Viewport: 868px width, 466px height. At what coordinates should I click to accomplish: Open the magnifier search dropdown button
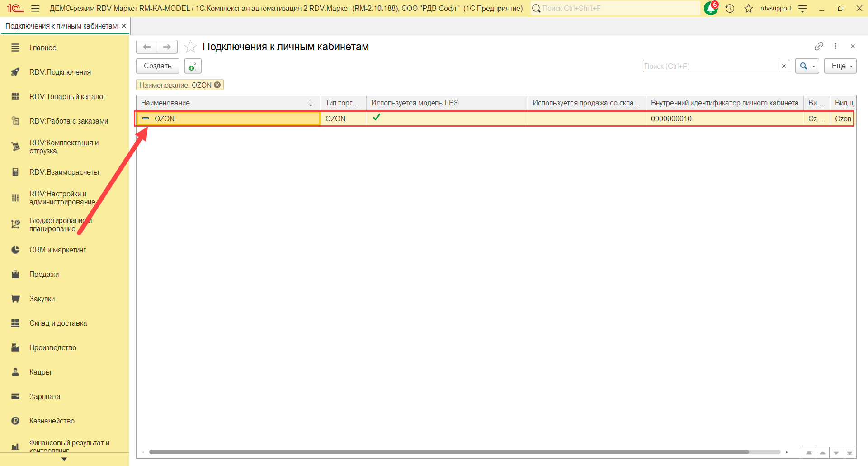click(x=807, y=66)
